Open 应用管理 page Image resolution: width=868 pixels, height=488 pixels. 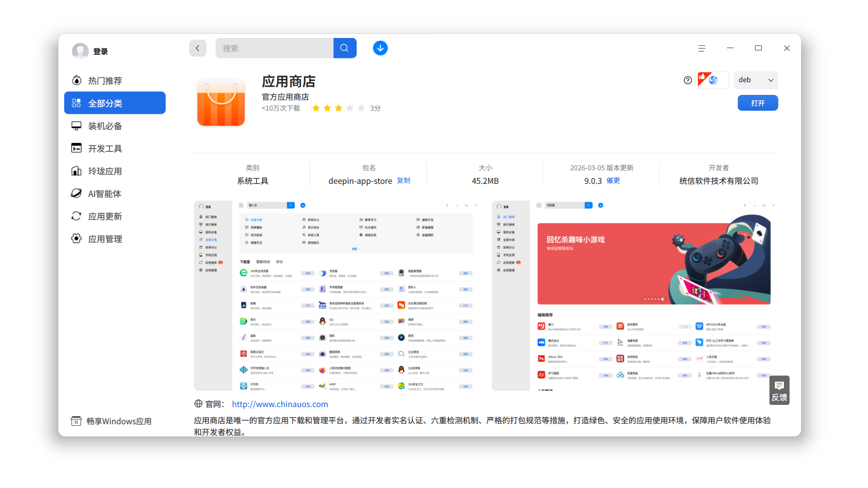[115, 239]
